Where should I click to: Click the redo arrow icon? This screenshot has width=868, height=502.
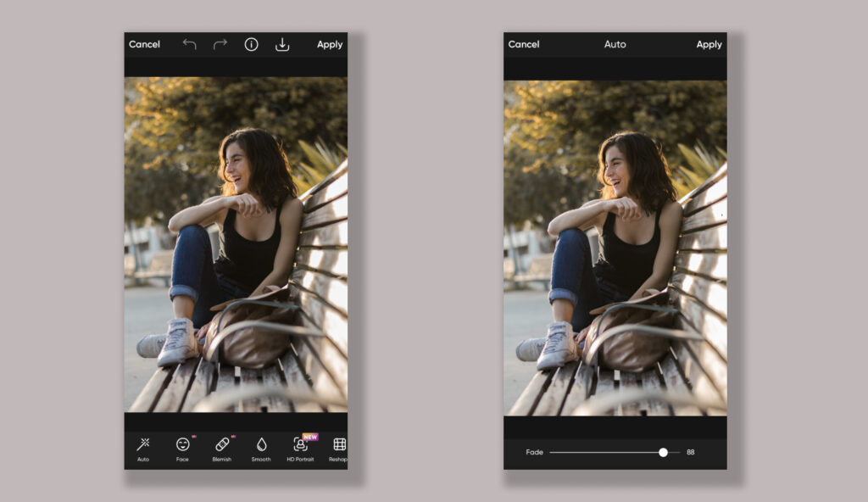tap(220, 44)
